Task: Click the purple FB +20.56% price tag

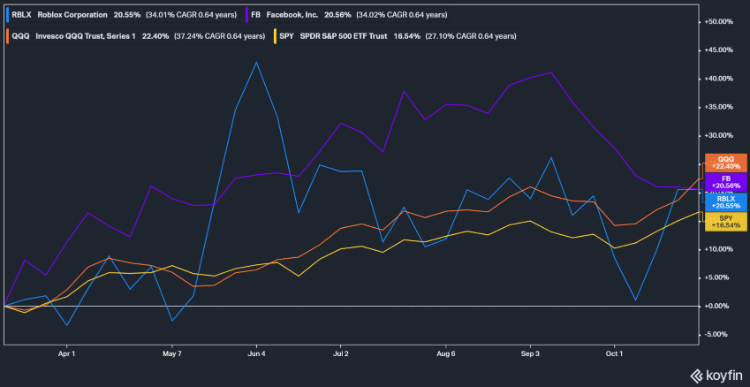Action: click(726, 182)
